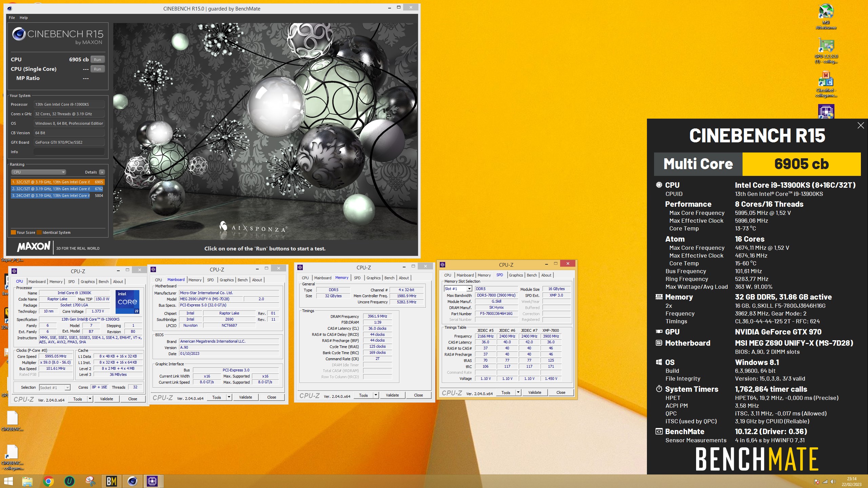Click the CPU-Z SPD window title icon
The height and width of the screenshot is (488, 868).
(442, 265)
